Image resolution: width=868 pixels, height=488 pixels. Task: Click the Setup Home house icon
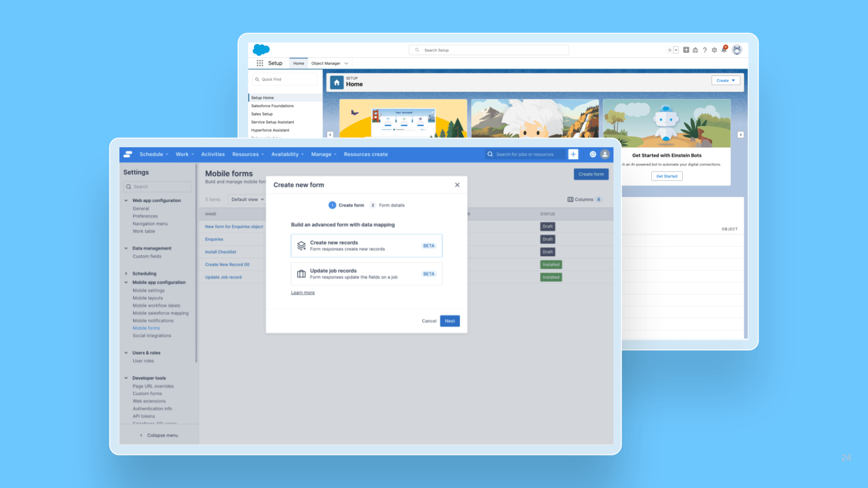337,83
